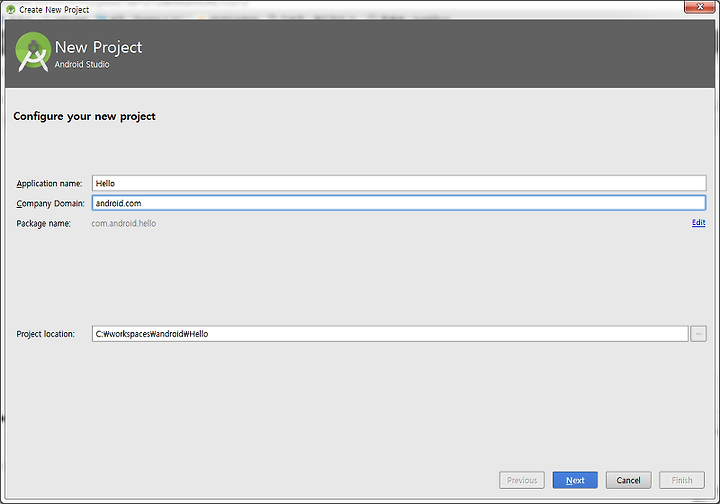Click the title bar Android Studio icon
Image resolution: width=720 pixels, height=504 pixels.
click(11, 10)
